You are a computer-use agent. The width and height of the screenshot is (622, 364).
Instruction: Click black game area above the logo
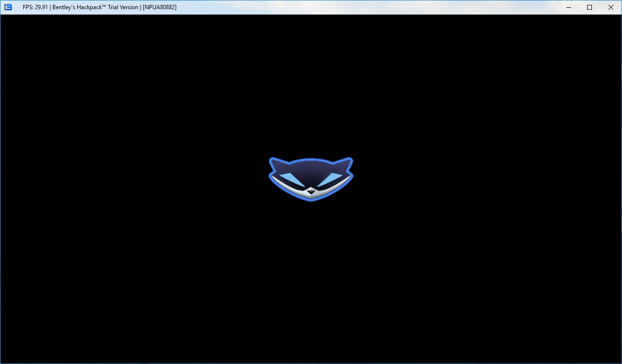pyautogui.click(x=311, y=87)
